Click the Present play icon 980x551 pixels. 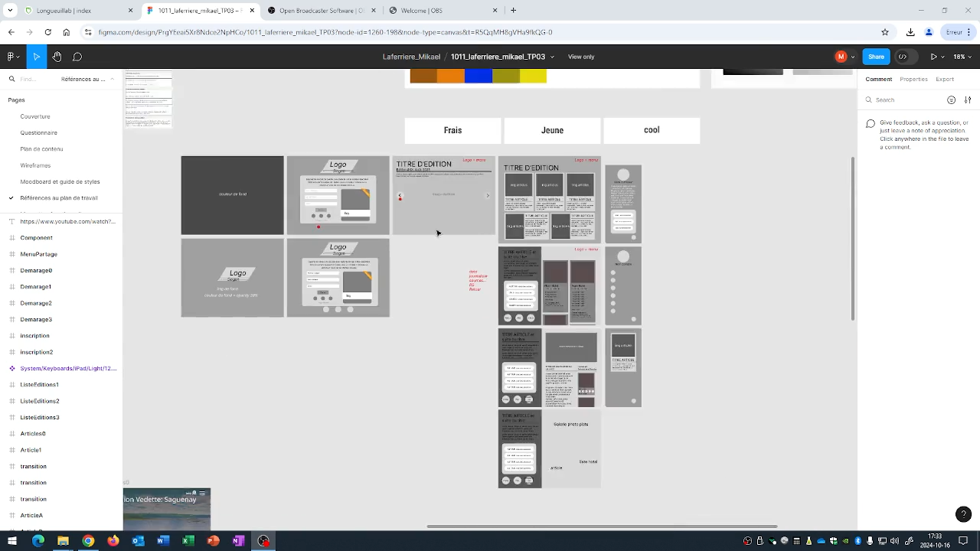tap(933, 57)
